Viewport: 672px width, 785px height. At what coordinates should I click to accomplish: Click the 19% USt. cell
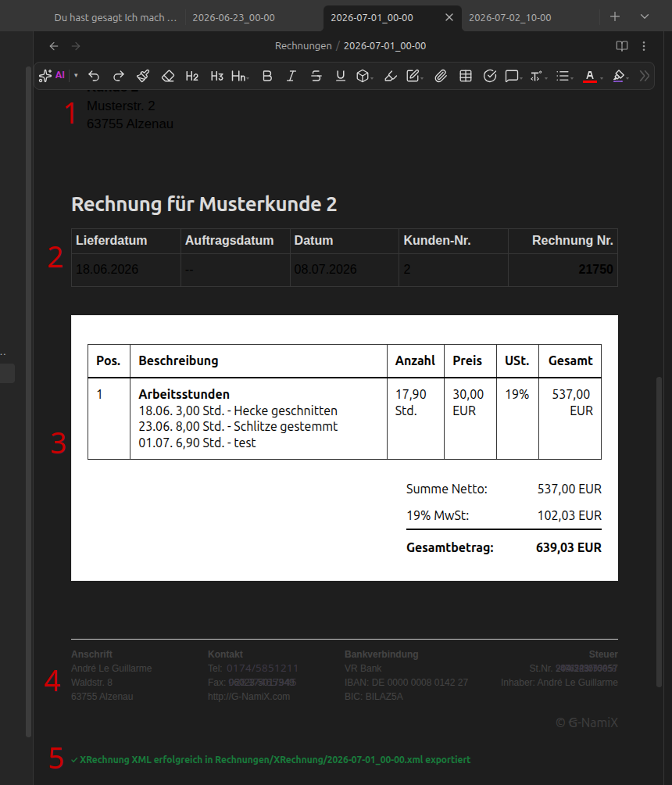(x=517, y=418)
